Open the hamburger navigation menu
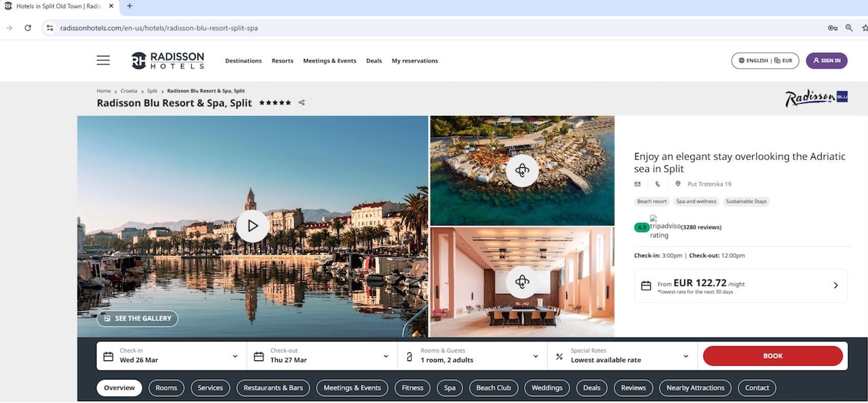 pos(103,60)
